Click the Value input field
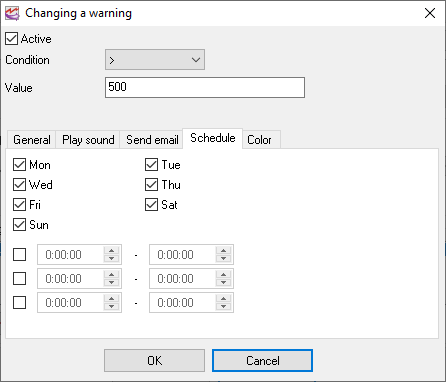The width and height of the screenshot is (446, 382). tap(205, 87)
